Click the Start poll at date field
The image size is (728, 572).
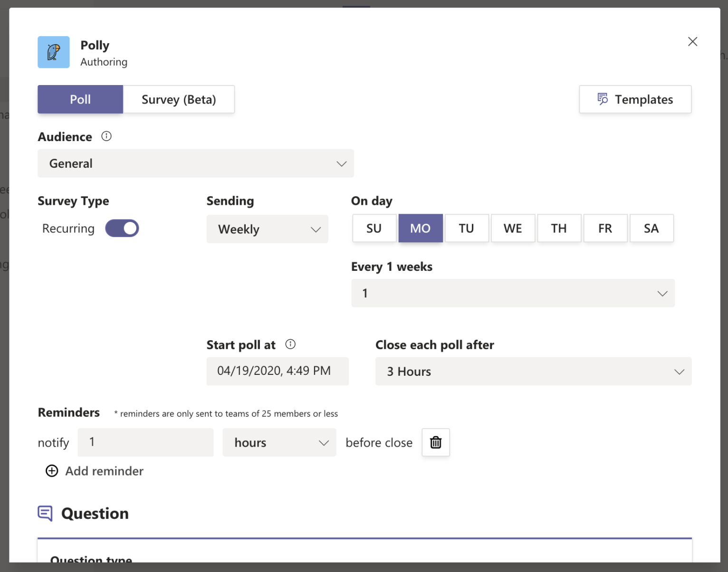coord(278,371)
